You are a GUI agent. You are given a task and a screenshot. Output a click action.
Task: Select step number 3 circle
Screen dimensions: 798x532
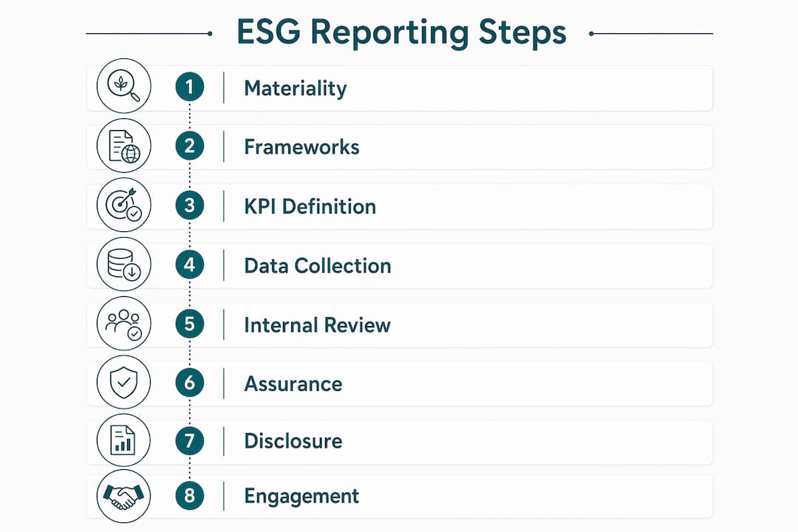pos(190,205)
